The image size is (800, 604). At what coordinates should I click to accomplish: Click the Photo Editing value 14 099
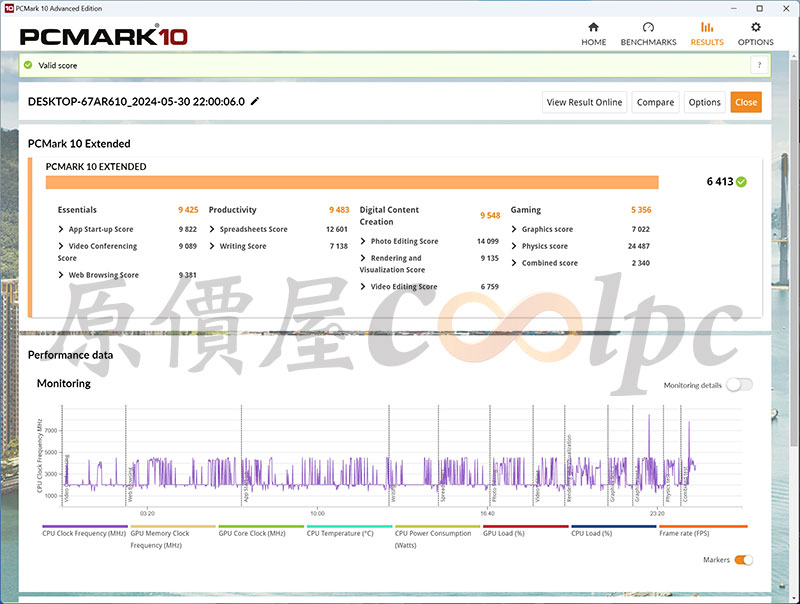pyautogui.click(x=488, y=241)
